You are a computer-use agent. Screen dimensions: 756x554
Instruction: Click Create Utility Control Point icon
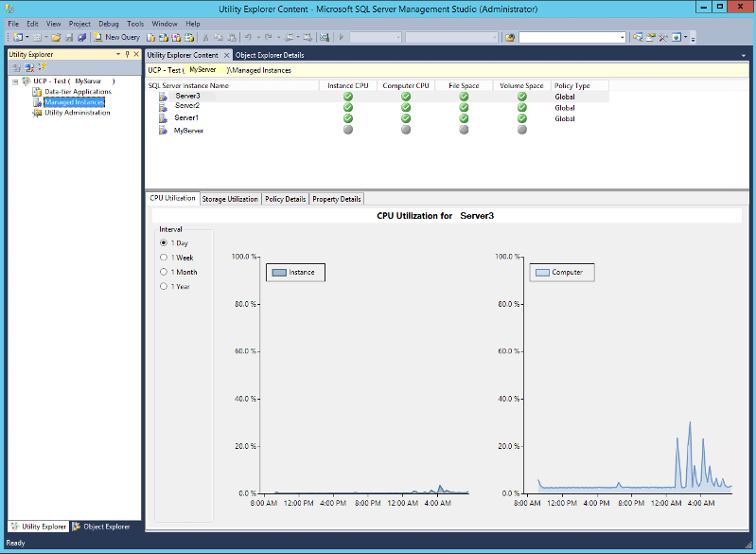pos(42,67)
